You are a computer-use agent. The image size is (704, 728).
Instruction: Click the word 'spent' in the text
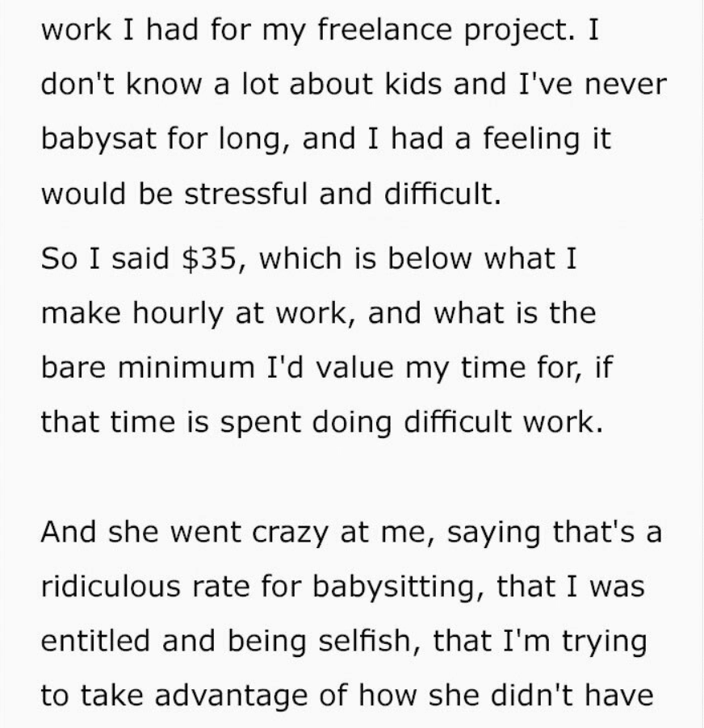260,423
